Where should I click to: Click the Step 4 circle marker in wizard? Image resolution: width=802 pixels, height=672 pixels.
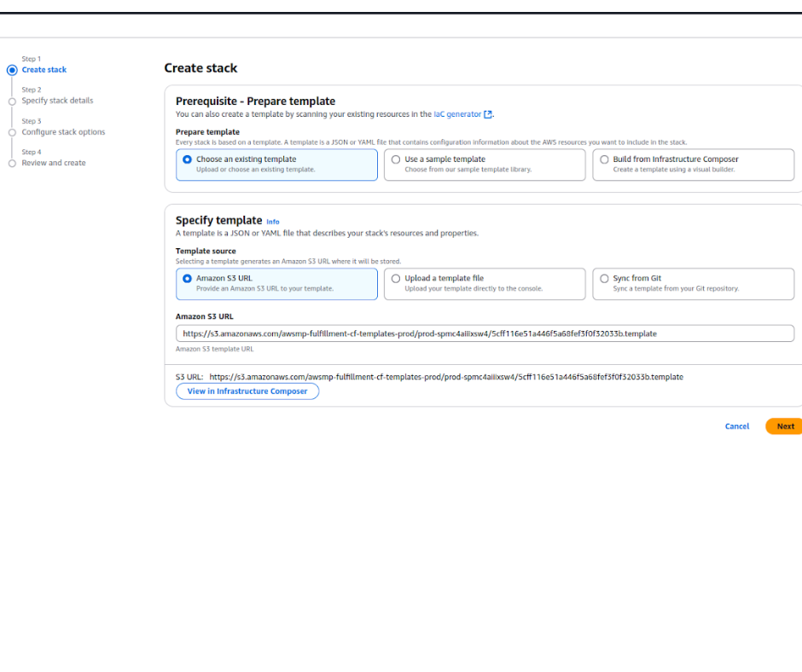(12, 163)
